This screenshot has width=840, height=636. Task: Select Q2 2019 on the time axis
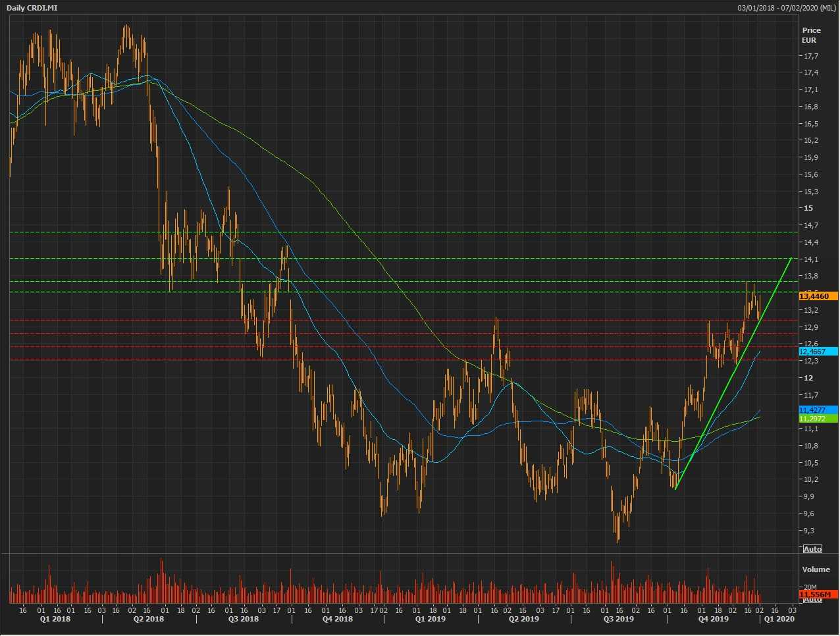click(x=524, y=619)
